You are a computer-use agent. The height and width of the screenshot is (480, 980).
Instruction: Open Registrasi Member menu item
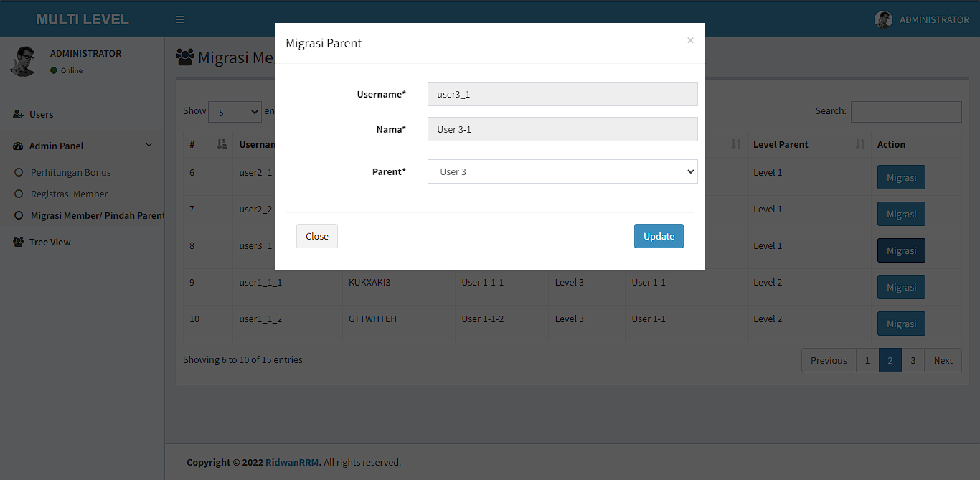pyautogui.click(x=70, y=194)
